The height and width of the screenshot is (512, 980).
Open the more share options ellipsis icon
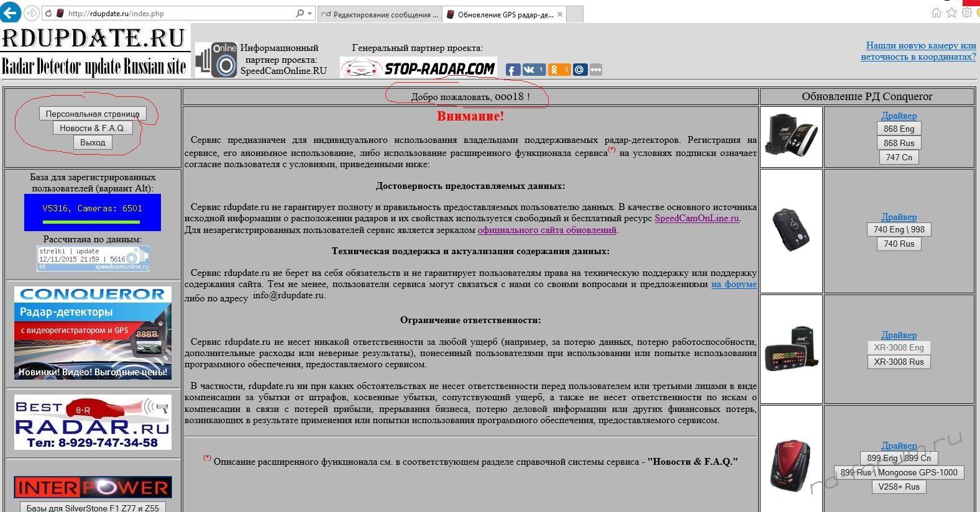point(595,70)
